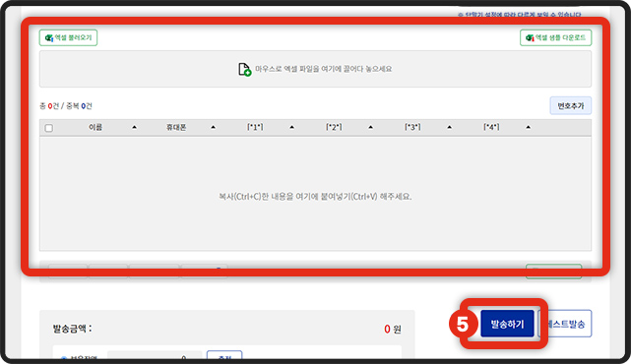Click the 발송금액 label
Viewport: 631px width, 364px height.
coord(72,329)
